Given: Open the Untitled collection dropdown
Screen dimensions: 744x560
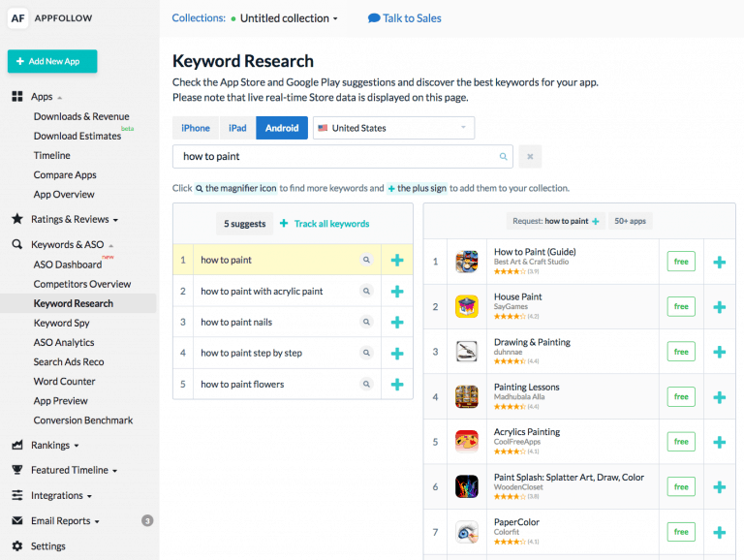Looking at the screenshot, I should pos(289,18).
